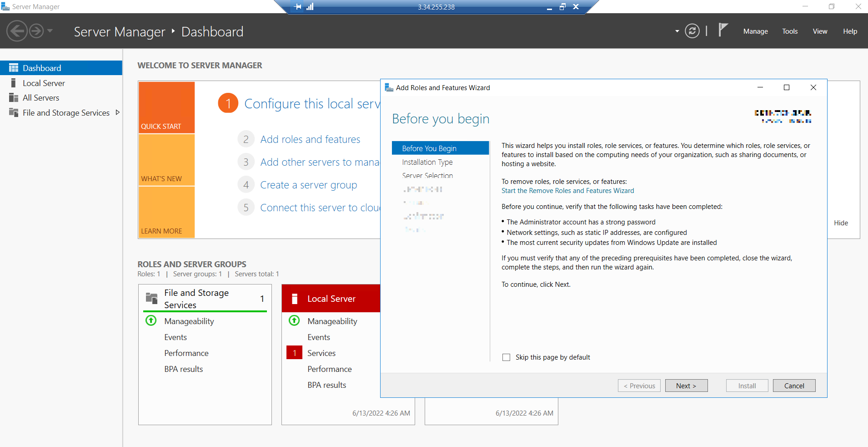Click Next in the wizard
The image size is (868, 447).
[x=686, y=386]
